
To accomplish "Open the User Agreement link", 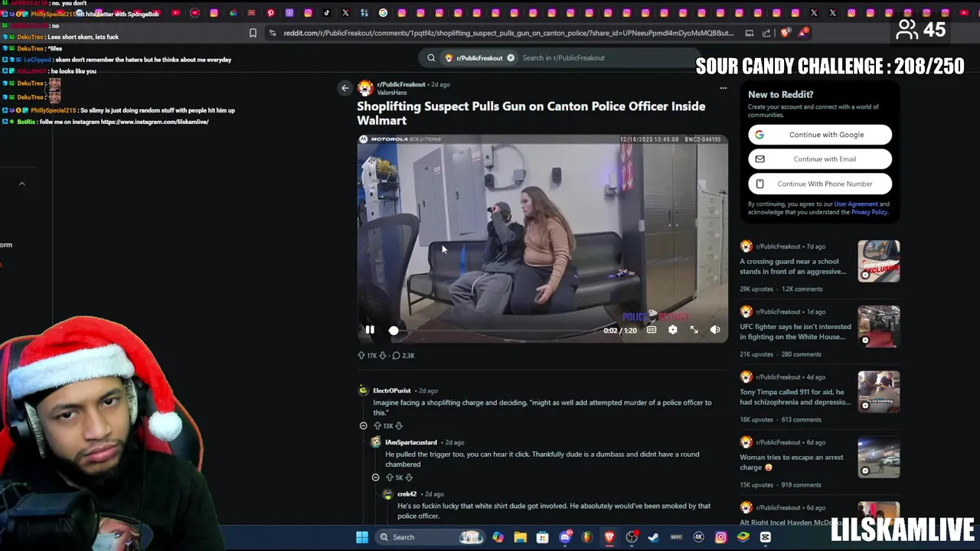I will pos(856,204).
